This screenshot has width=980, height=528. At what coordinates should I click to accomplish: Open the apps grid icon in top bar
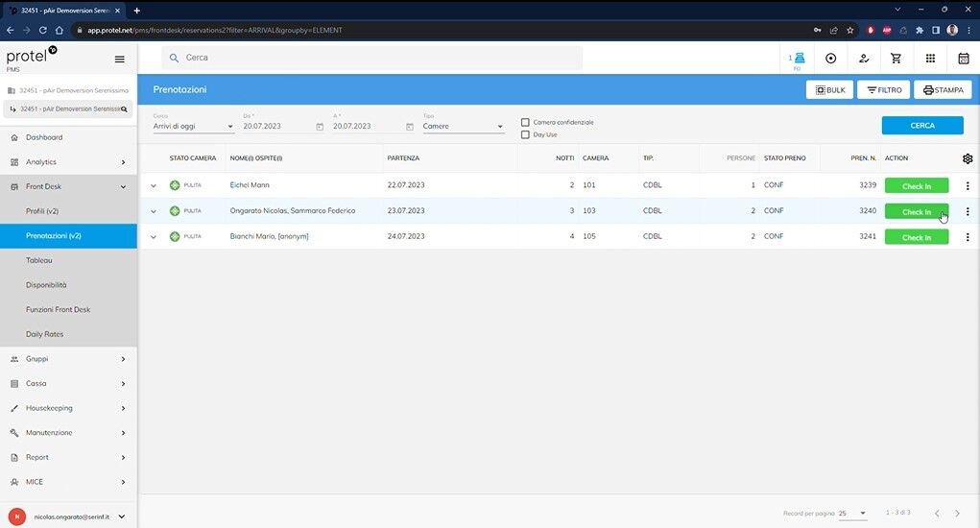[930, 59]
